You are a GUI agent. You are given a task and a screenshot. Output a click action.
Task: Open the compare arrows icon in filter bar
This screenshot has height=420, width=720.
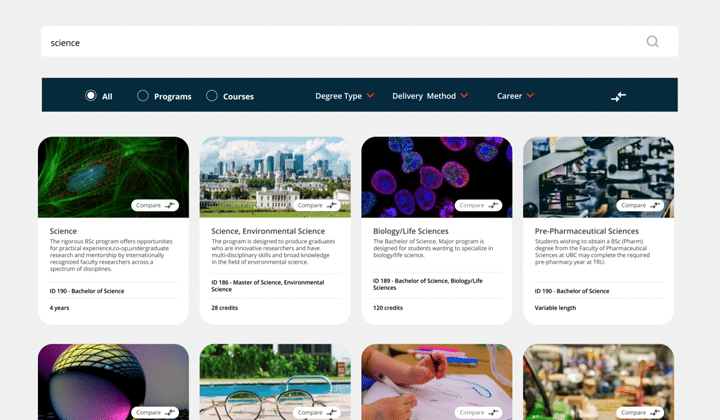pyautogui.click(x=619, y=96)
